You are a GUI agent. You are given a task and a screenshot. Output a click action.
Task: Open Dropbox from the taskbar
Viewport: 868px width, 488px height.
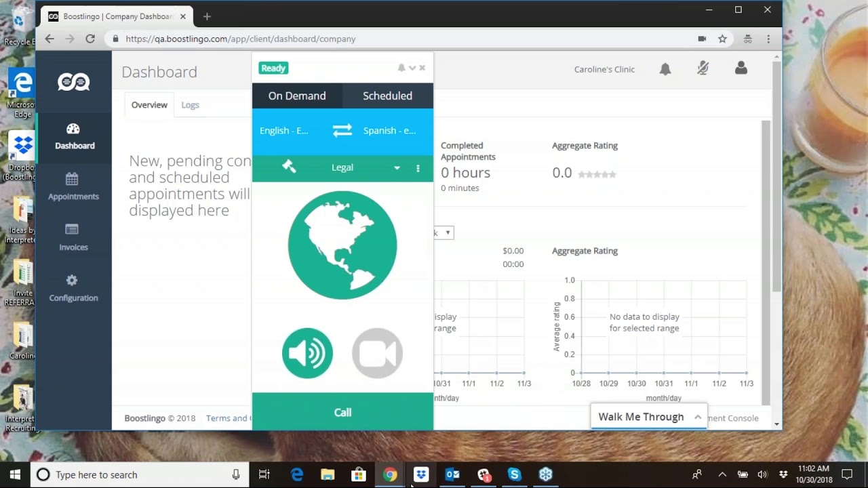pyautogui.click(x=421, y=474)
